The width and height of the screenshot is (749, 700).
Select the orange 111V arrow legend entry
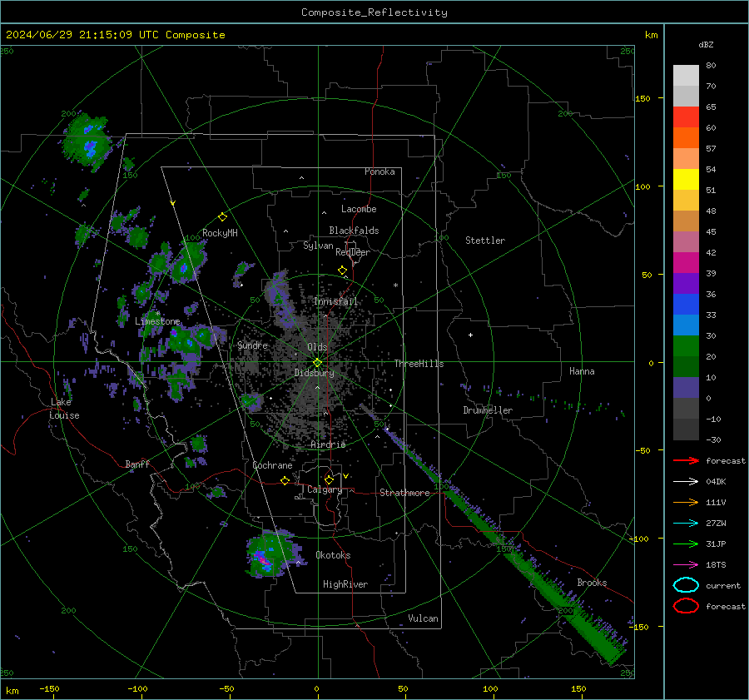point(686,502)
